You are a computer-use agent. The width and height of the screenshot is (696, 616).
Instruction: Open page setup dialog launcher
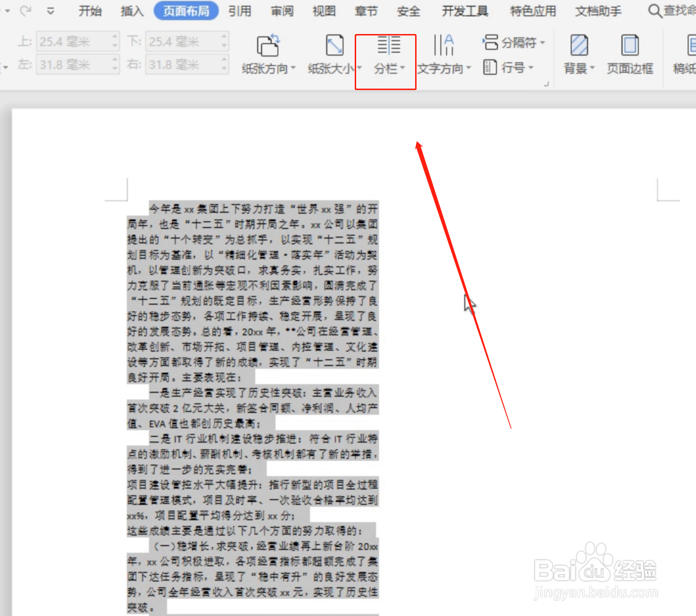pyautogui.click(x=545, y=84)
